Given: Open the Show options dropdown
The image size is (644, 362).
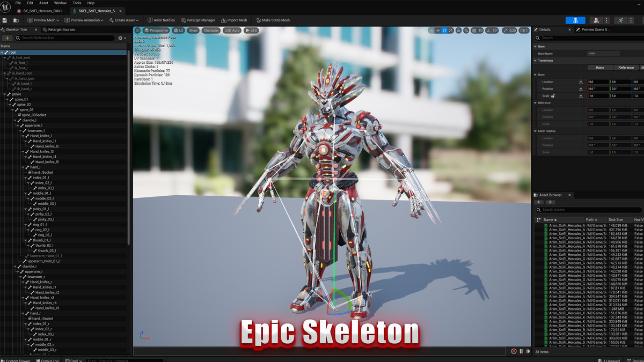Looking at the screenshot, I should tap(193, 31).
